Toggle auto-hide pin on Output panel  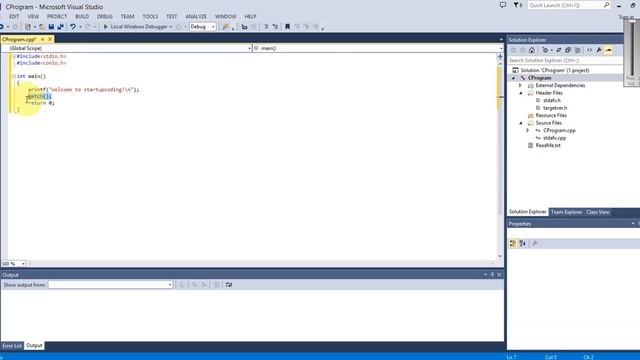coord(492,275)
